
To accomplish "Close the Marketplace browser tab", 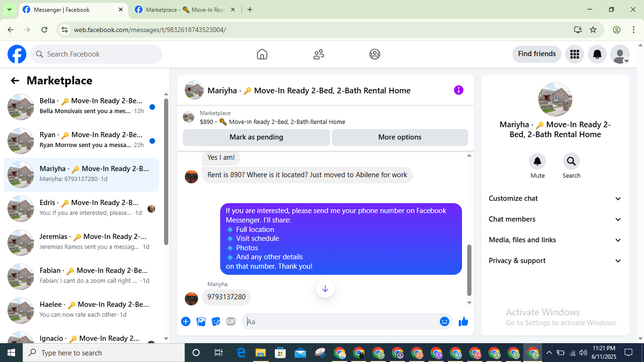I will pos(233,9).
